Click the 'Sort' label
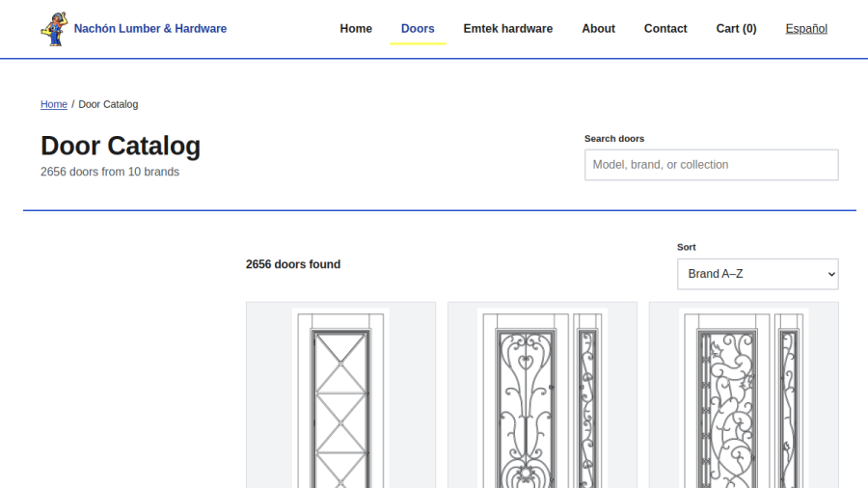Screen dimensions: 868x488 686,247
